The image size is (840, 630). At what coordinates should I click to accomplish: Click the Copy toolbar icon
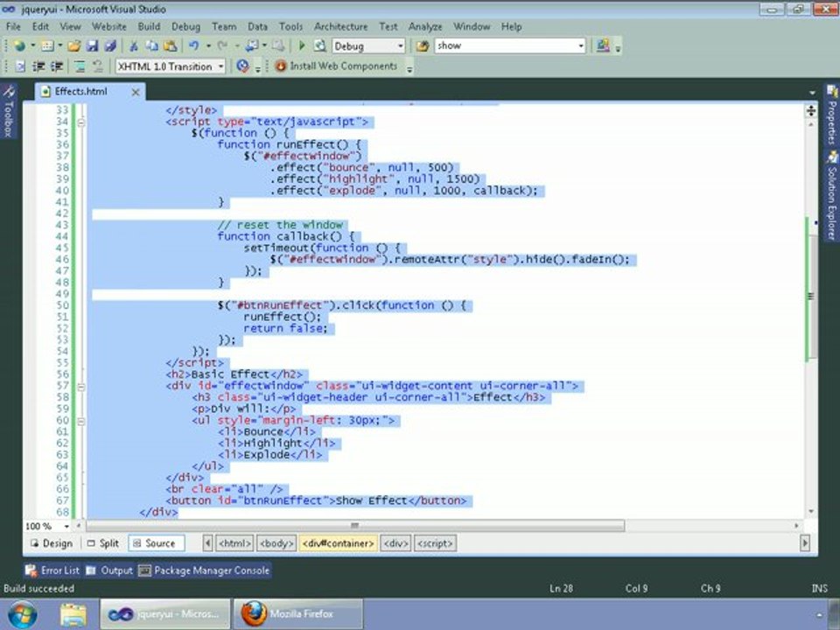(x=151, y=46)
